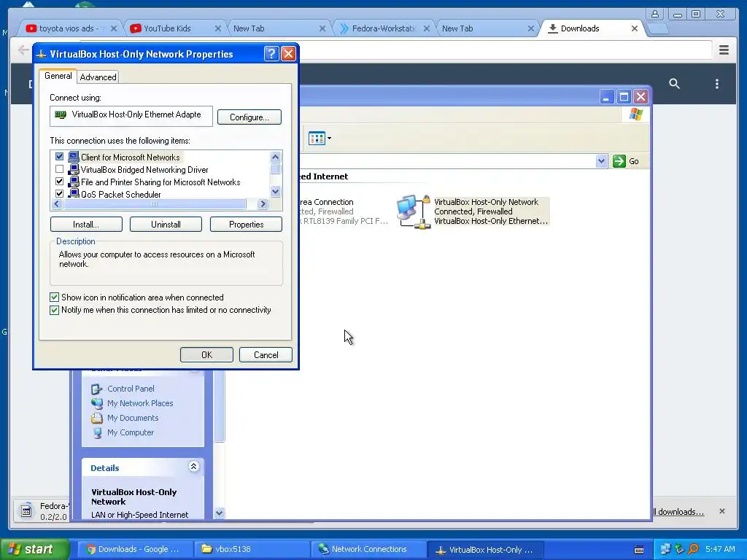Image resolution: width=747 pixels, height=560 pixels.
Task: Close the Chrome downloads shelf
Action: [721, 511]
